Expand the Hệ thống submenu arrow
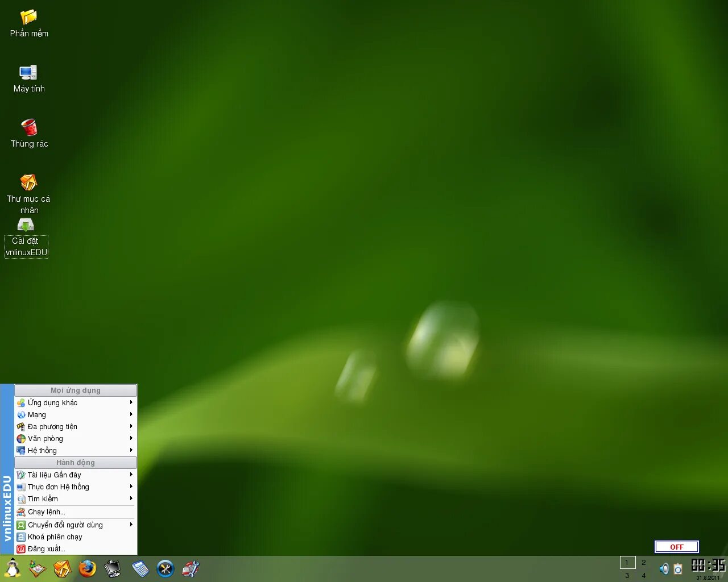Screen dimensions: 728x582 pyautogui.click(x=131, y=450)
